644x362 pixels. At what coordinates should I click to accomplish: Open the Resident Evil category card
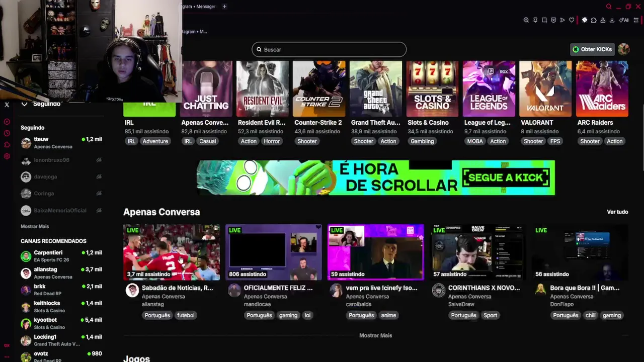coord(263,89)
